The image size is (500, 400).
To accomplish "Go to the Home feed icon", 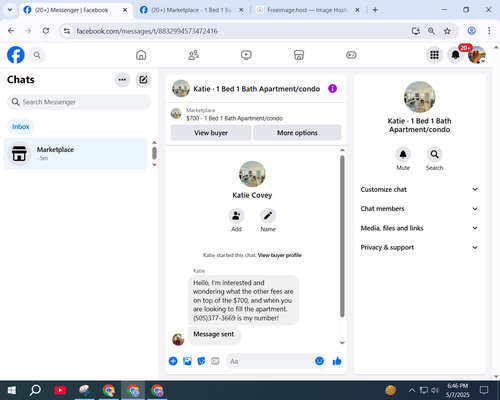I will (x=141, y=55).
